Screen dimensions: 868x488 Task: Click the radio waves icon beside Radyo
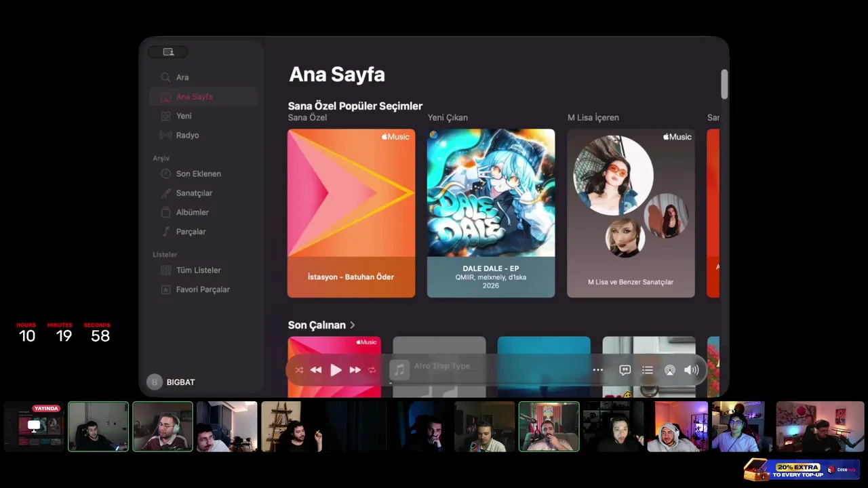point(165,136)
